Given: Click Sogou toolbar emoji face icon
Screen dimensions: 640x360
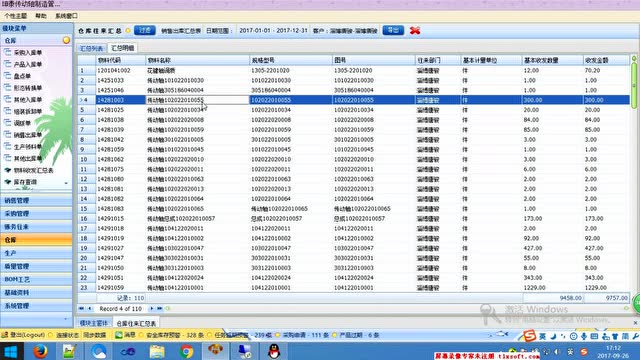Looking at the screenshot, I should point(573,336).
